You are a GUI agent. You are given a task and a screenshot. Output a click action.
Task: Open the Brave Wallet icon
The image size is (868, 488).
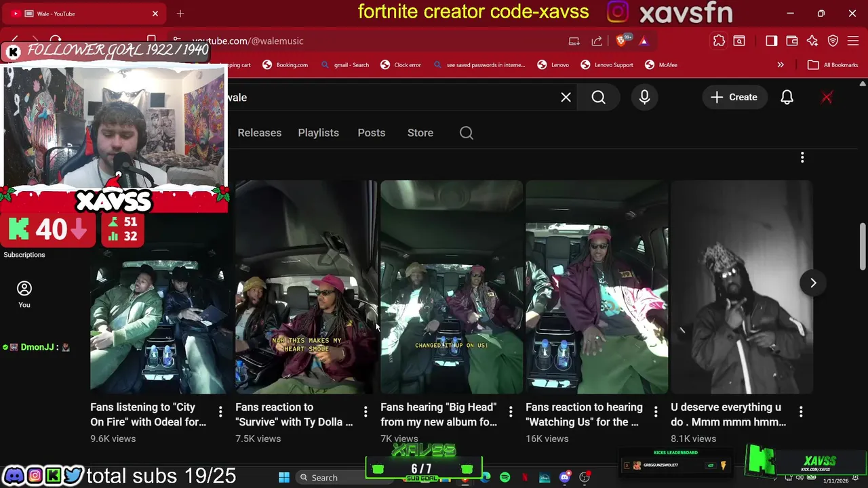pyautogui.click(x=792, y=41)
